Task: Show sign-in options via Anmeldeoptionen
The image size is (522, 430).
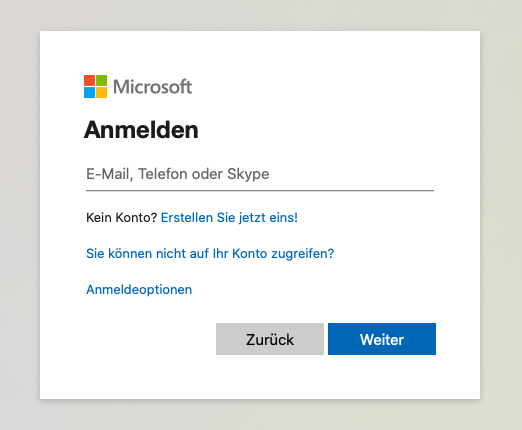Action: 139,290
